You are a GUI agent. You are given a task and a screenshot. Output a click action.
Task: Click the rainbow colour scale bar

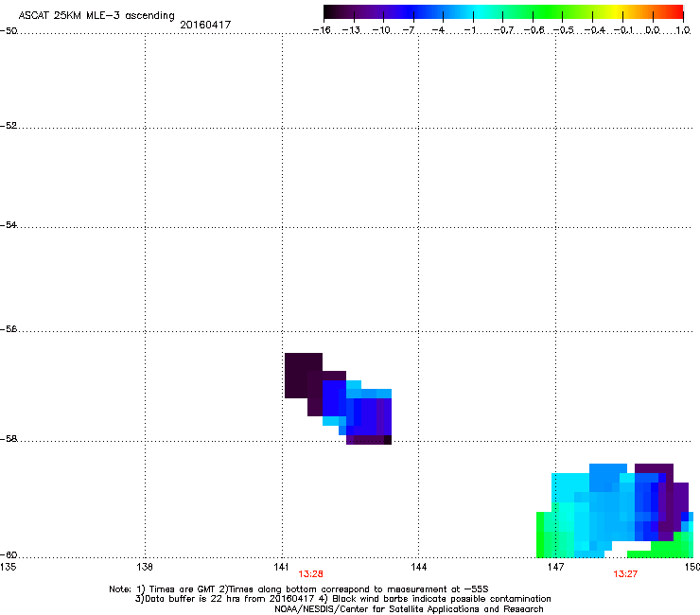(503, 12)
